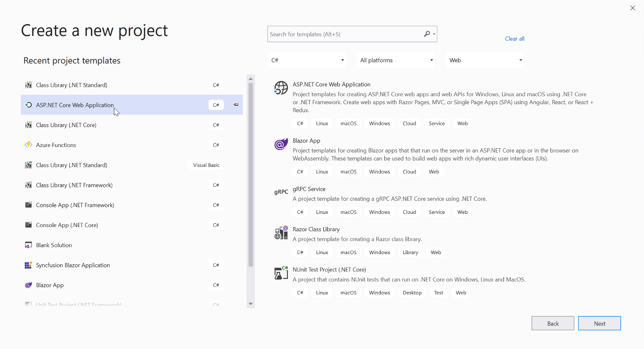Click the Syncfusion Blazor Application icon
Screen dimensions: 644x349
pyautogui.click(x=28, y=265)
